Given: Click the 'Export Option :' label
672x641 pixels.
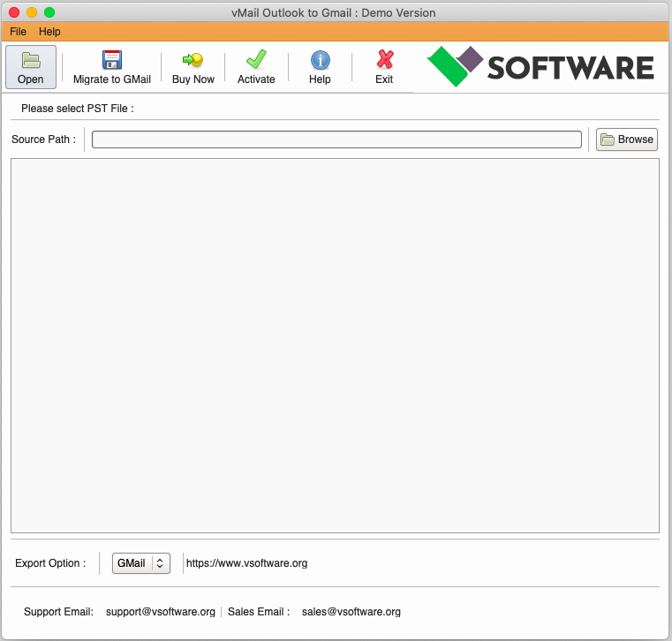Looking at the screenshot, I should 50,563.
